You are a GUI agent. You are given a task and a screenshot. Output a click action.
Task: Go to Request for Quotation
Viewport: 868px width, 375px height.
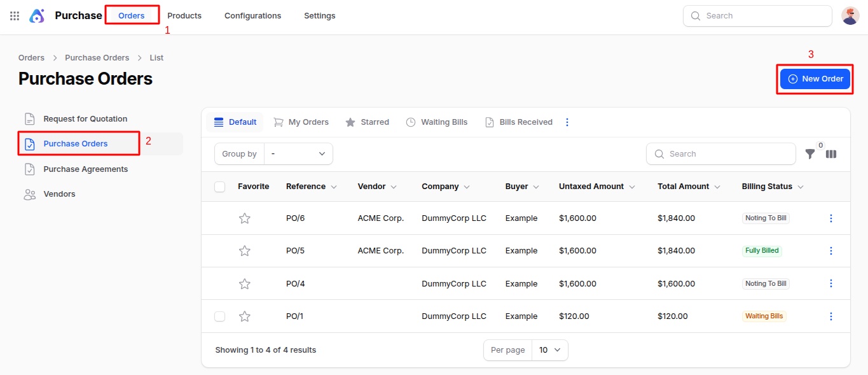click(85, 119)
